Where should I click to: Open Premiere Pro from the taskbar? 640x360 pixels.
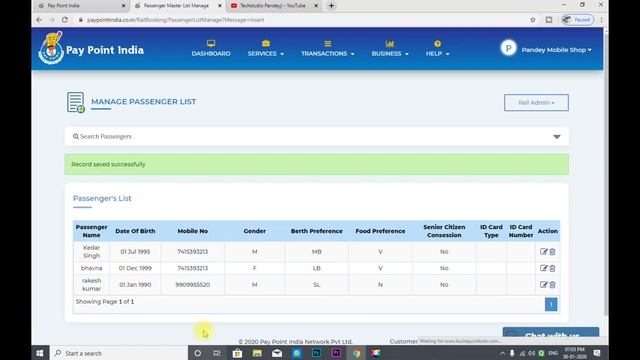tap(336, 353)
